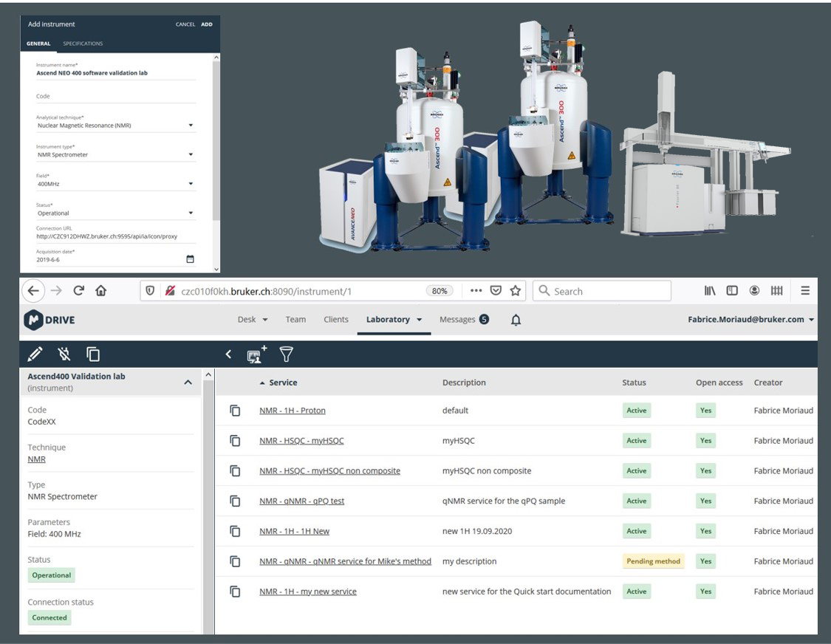Click the browser forward arrow
The height and width of the screenshot is (644, 831).
pyautogui.click(x=56, y=291)
